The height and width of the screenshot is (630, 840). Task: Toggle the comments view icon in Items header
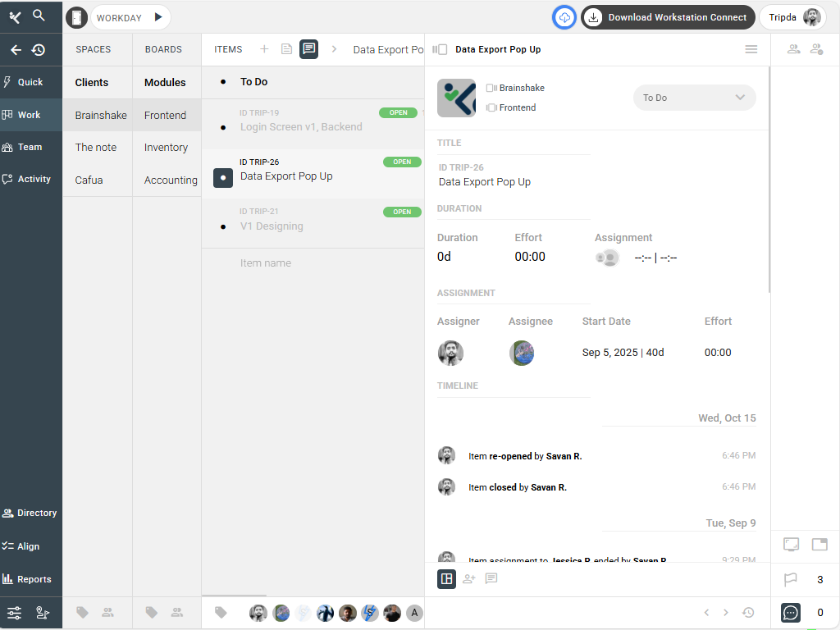(x=308, y=49)
